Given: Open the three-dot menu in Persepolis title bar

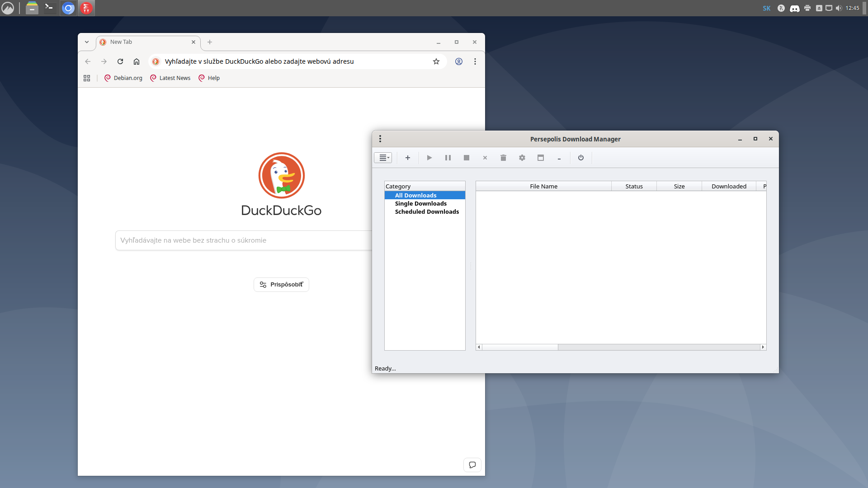Looking at the screenshot, I should (x=380, y=139).
